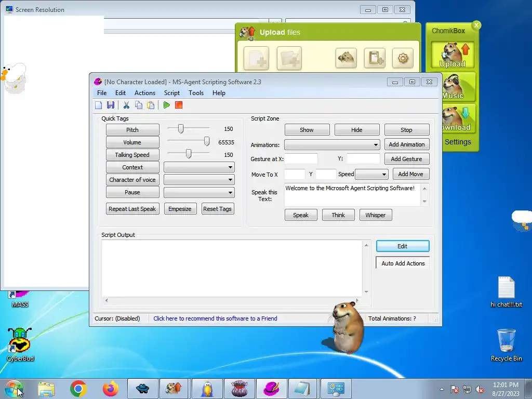Click the Show character button
532x399 pixels.
tap(307, 130)
